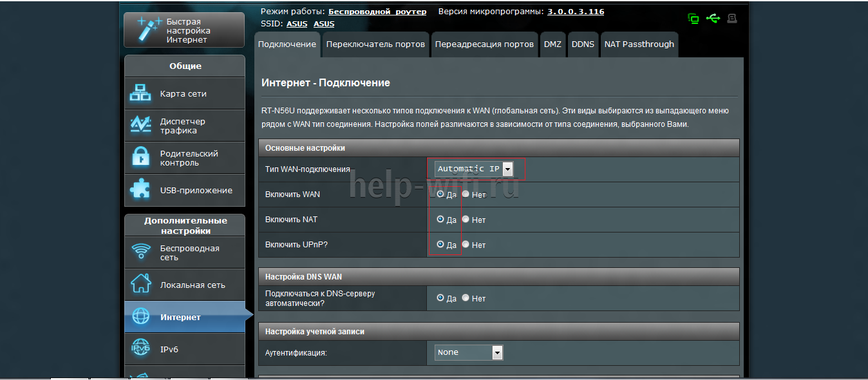Switch to the Переключатель портов tab
868x380 pixels.
click(x=375, y=44)
